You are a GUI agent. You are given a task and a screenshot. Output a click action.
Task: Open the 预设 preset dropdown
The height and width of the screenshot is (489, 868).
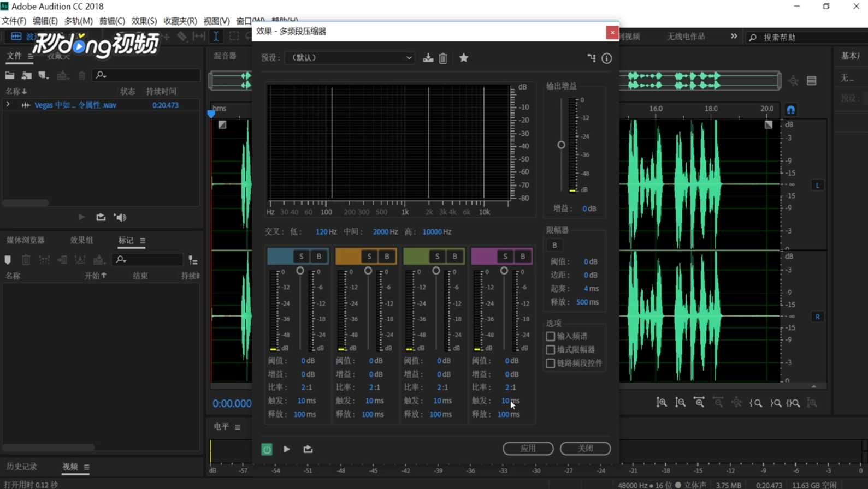pos(350,57)
